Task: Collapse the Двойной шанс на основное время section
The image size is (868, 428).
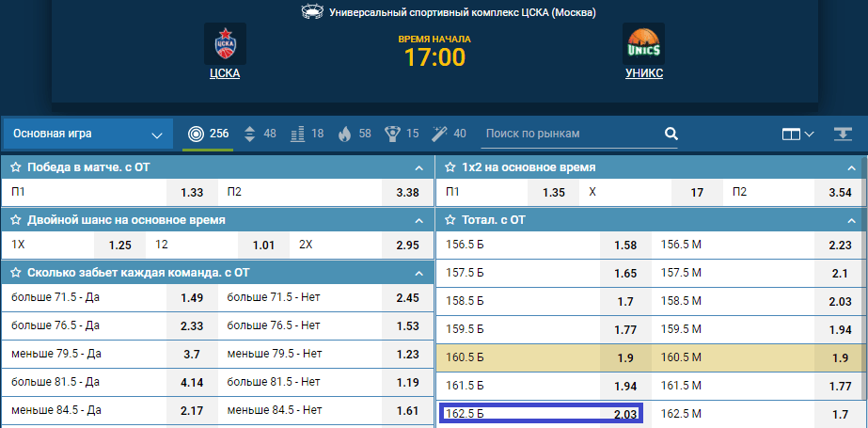Action: [419, 220]
